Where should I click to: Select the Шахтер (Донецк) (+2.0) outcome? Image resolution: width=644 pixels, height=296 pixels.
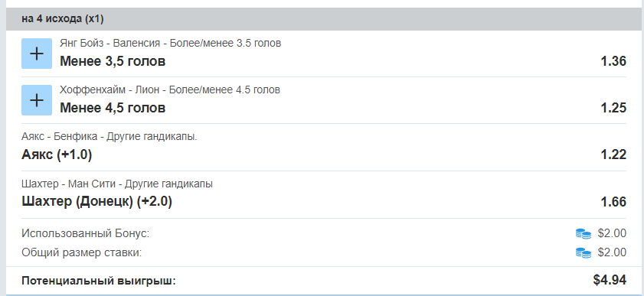tap(96, 202)
